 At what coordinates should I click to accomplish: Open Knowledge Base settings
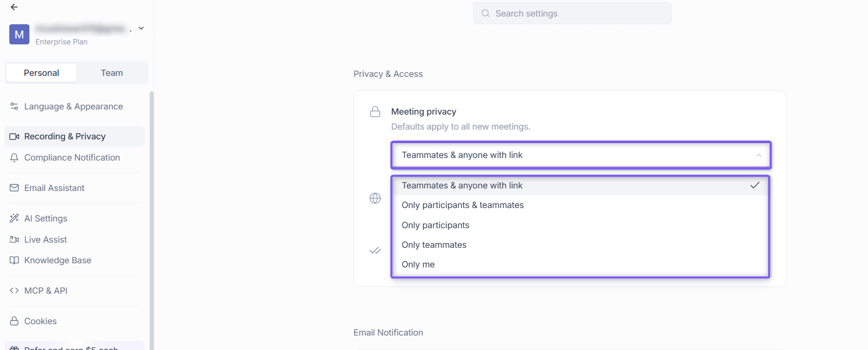[x=74, y=260]
